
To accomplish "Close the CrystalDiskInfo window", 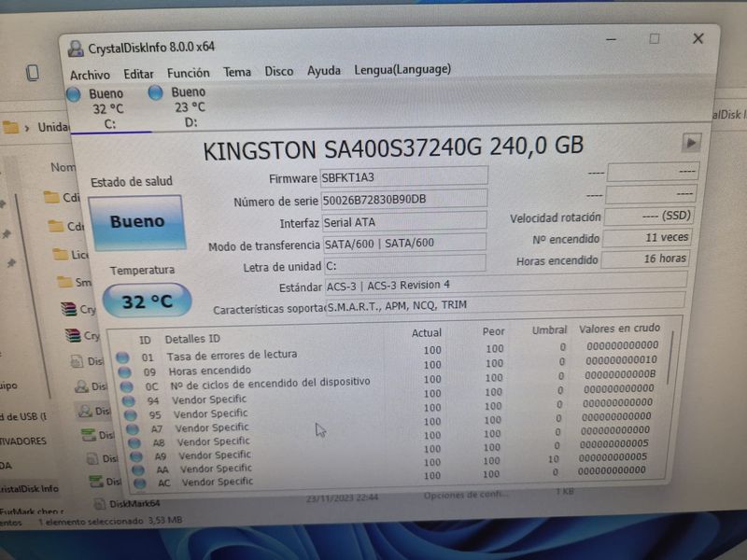I will pos(698,38).
